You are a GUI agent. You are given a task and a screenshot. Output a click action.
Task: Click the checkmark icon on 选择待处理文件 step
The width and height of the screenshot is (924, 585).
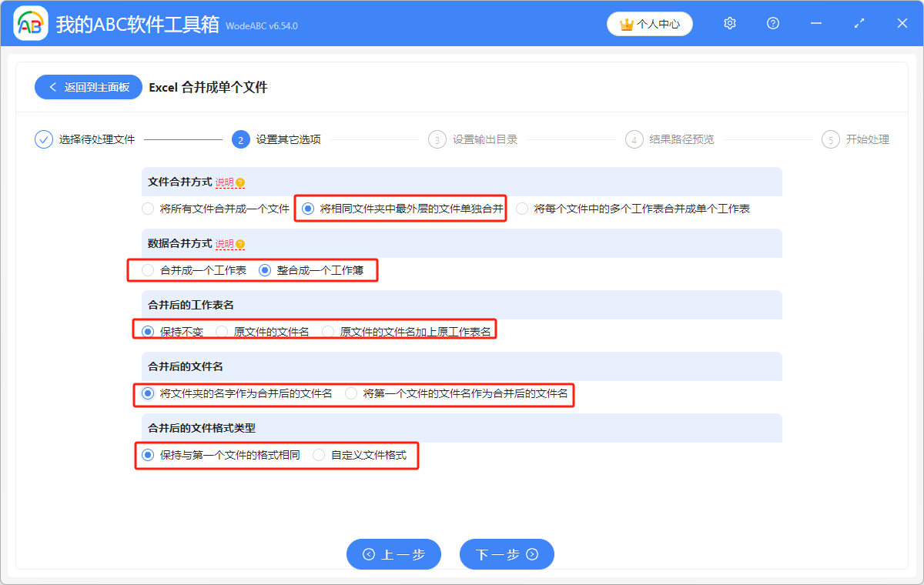pyautogui.click(x=43, y=139)
